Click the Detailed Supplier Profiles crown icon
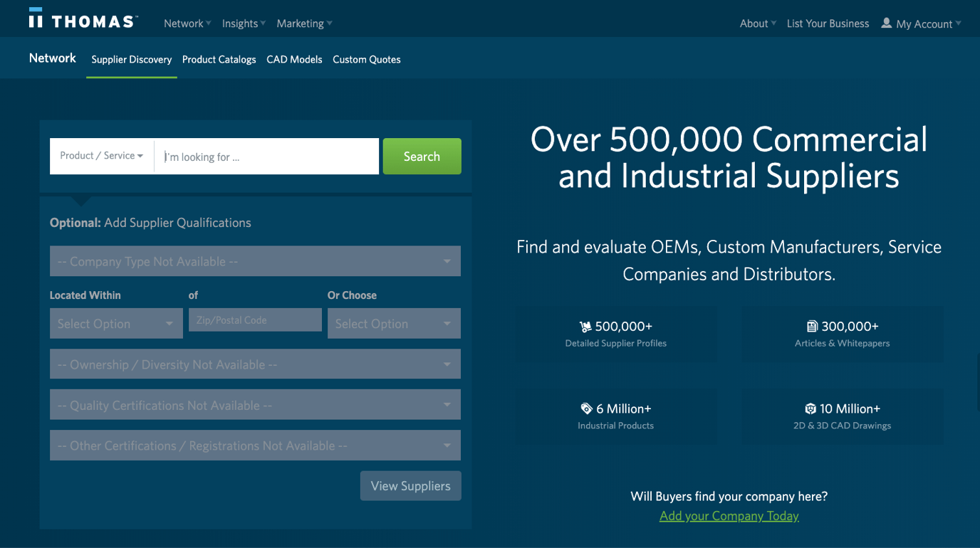980x548 pixels. pyautogui.click(x=584, y=327)
